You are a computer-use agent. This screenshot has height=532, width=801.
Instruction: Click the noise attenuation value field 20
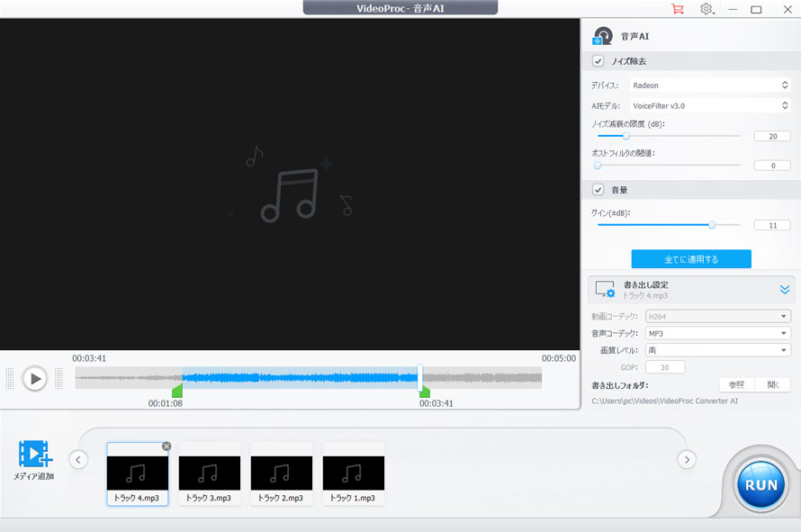(772, 137)
